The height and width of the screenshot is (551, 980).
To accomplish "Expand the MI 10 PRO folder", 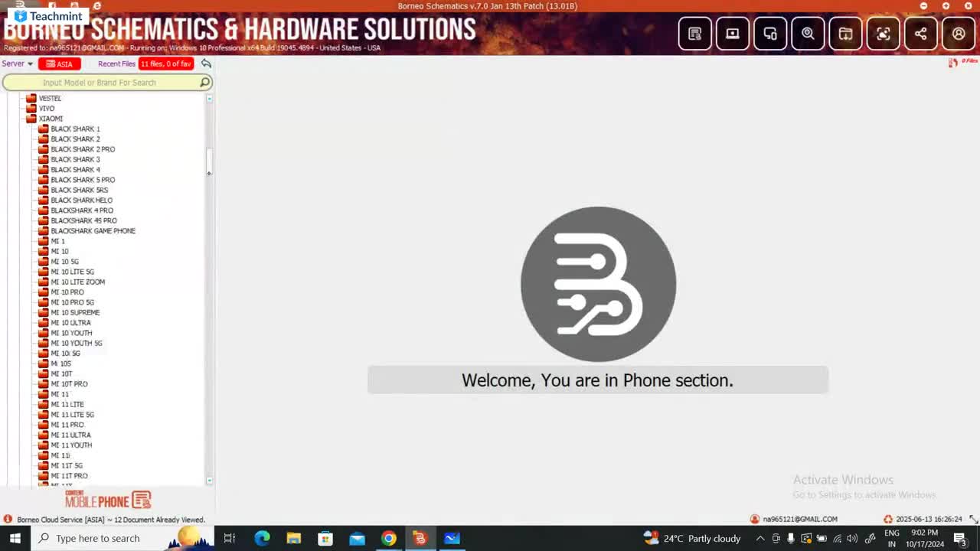I will pyautogui.click(x=43, y=292).
